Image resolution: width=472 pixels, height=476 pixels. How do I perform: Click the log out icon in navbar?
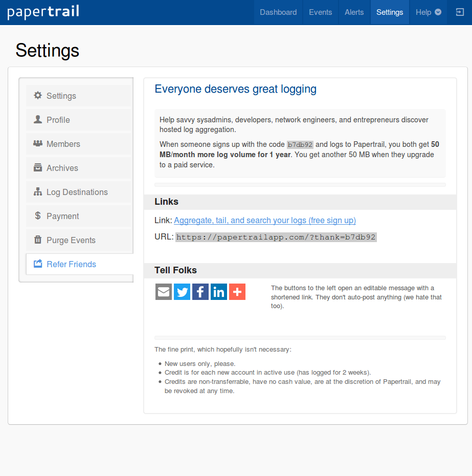(459, 12)
